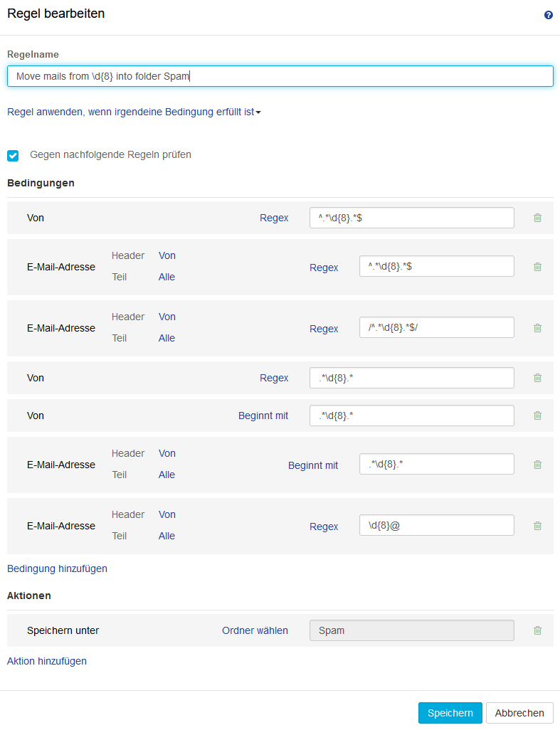Delete the Von 'Beginnt mit' condition

[x=537, y=416]
